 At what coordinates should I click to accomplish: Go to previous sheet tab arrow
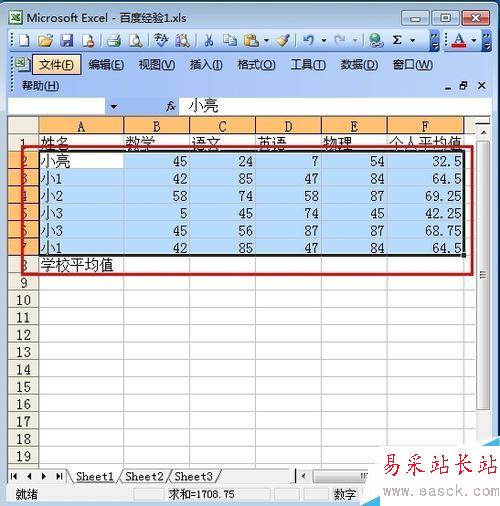point(29,476)
